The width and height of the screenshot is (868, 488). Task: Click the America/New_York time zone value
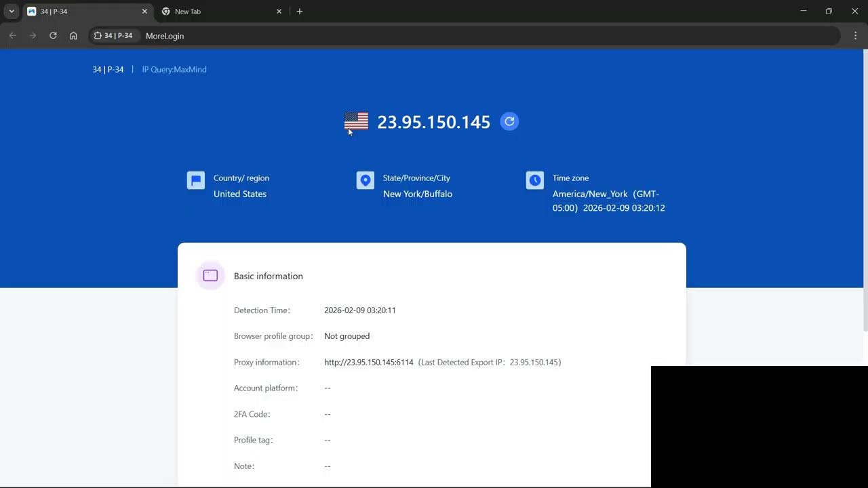608,201
